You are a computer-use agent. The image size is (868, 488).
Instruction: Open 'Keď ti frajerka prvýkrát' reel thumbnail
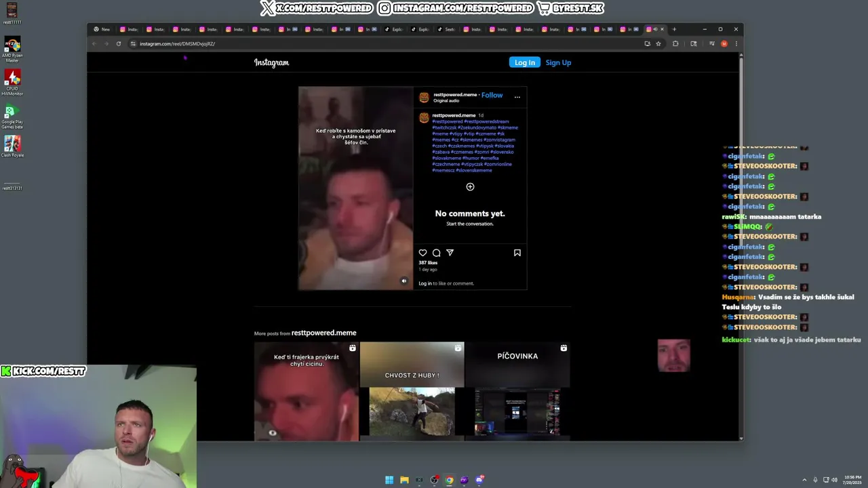pos(307,391)
